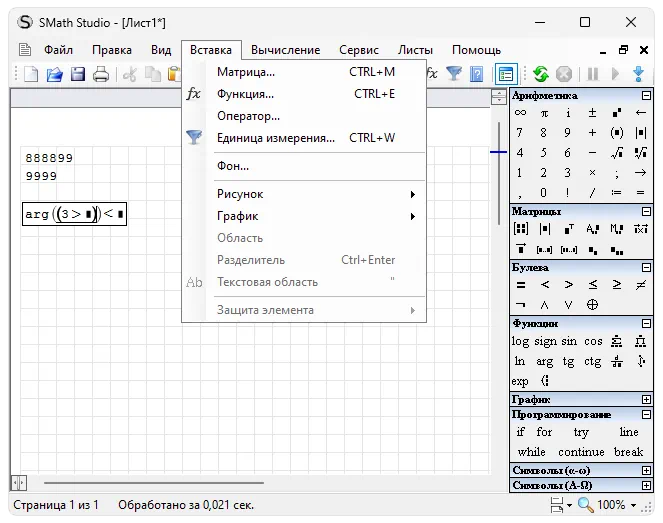Insert the log function from Функции
The image size is (663, 523).
click(x=520, y=342)
